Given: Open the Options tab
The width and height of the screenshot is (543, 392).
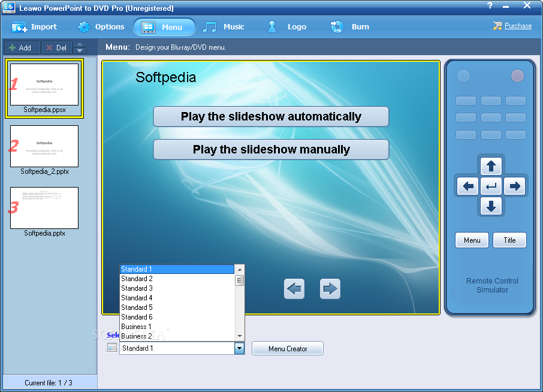Looking at the screenshot, I should pos(101,27).
